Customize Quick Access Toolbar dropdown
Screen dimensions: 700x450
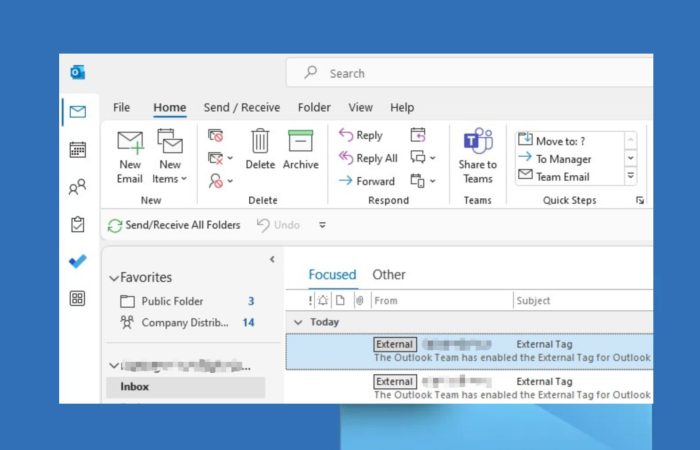click(x=322, y=225)
